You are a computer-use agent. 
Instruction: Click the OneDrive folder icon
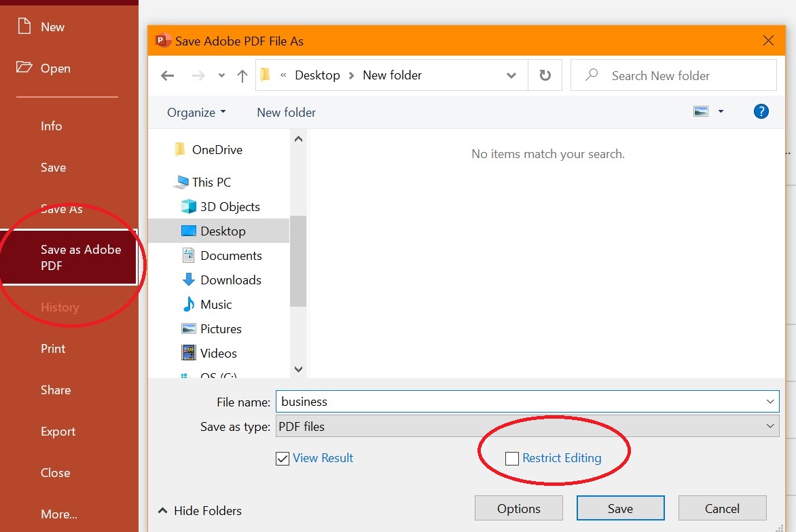click(180, 149)
